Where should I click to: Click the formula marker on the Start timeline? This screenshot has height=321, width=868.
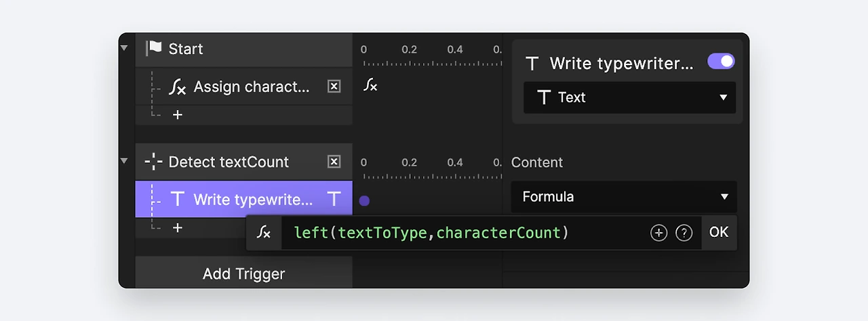[370, 86]
